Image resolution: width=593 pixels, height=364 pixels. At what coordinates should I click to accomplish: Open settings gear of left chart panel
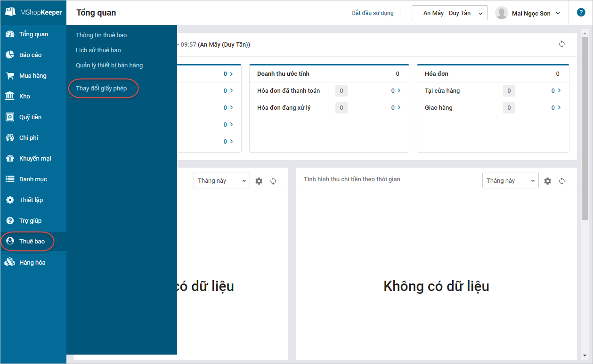coord(259,181)
